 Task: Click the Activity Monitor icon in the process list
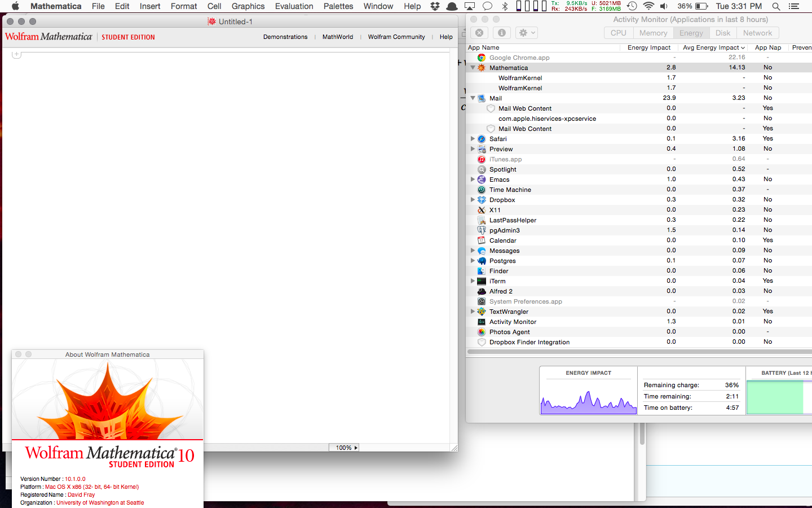[482, 322]
